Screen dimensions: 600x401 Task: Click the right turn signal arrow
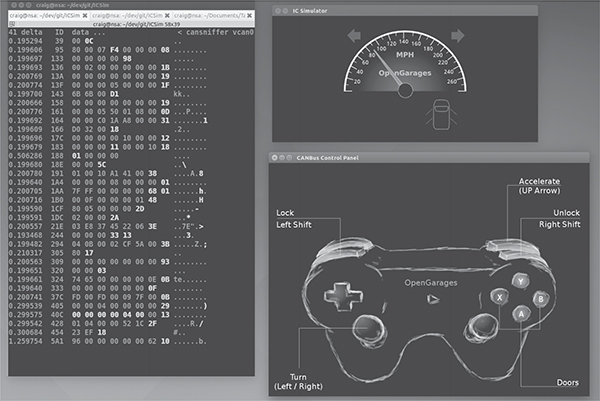457,37
